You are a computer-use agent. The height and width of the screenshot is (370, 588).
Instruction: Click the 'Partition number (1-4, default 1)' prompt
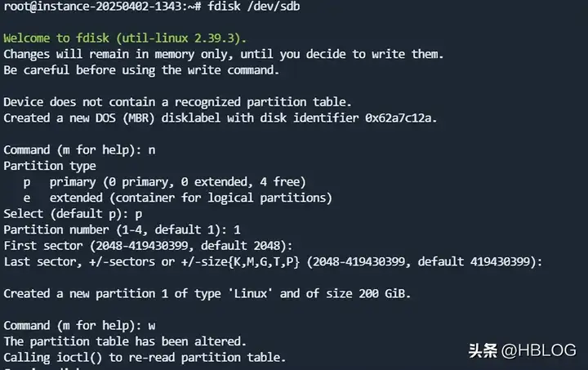(x=122, y=230)
